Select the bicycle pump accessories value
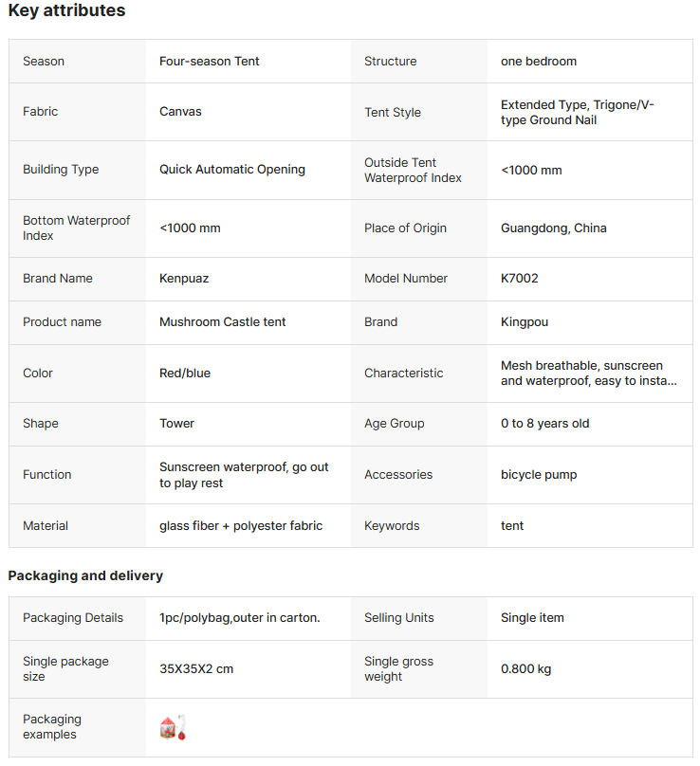Screen dimensions: 700x766 tap(539, 475)
